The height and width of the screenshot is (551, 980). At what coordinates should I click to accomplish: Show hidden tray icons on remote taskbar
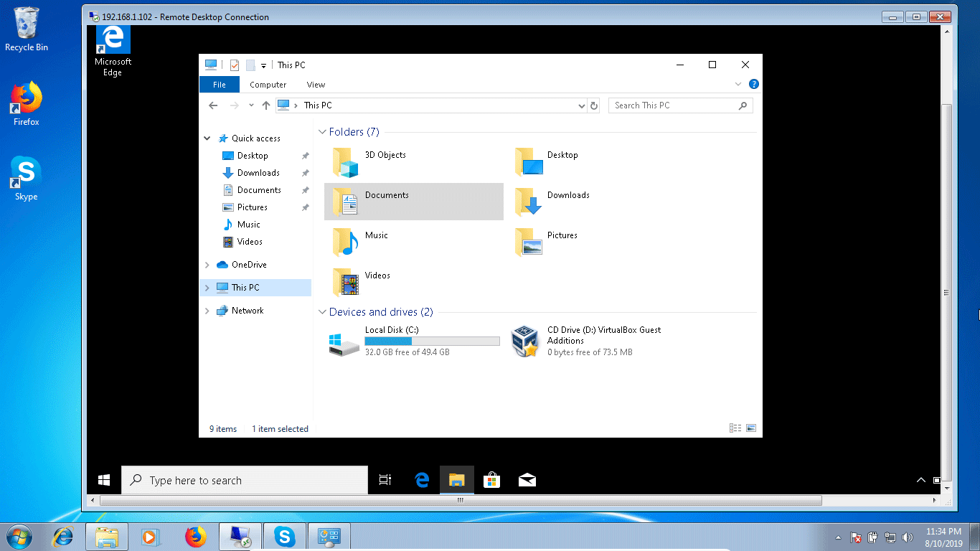921,480
